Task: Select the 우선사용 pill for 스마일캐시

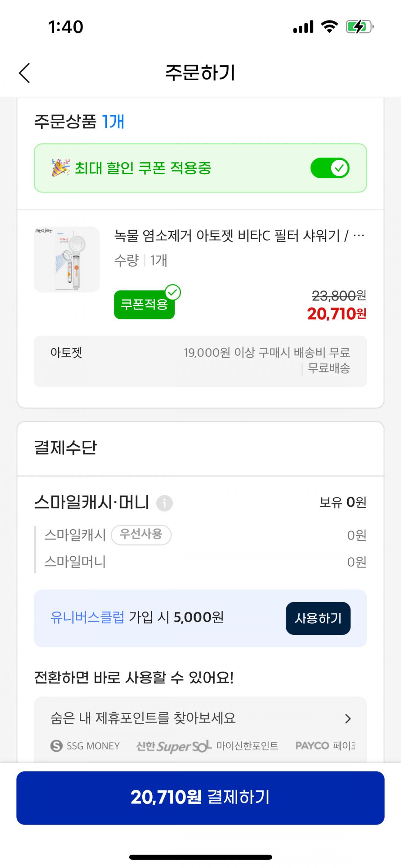Action: click(x=141, y=534)
